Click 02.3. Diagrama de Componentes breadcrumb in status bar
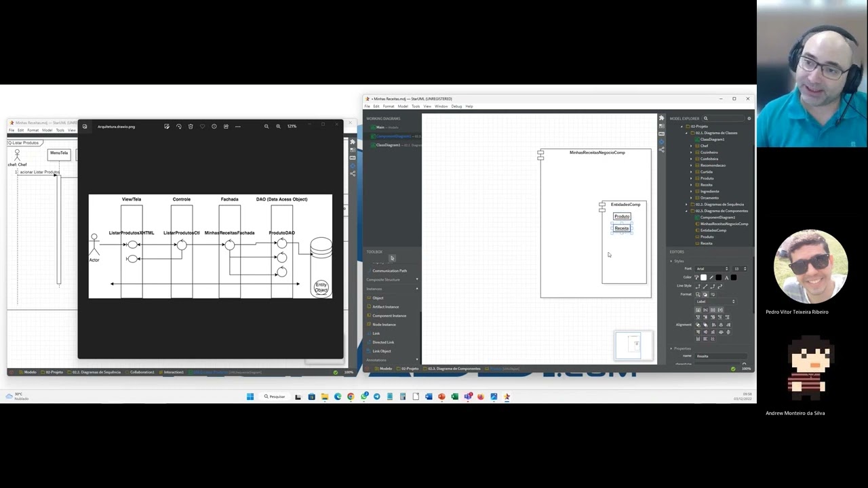 pos(454,369)
